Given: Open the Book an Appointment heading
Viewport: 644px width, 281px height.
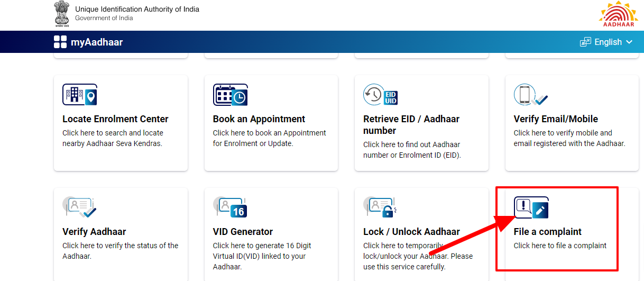Looking at the screenshot, I should click(x=259, y=119).
